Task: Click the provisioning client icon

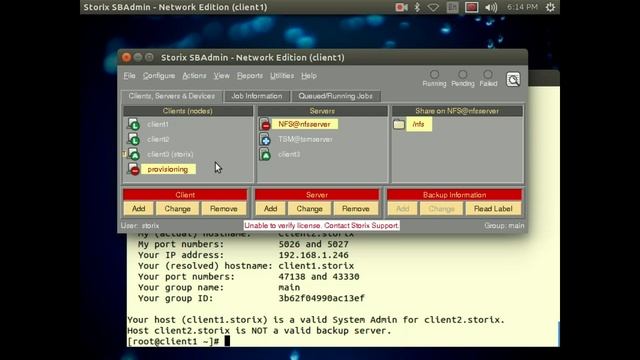Action: pos(133,169)
